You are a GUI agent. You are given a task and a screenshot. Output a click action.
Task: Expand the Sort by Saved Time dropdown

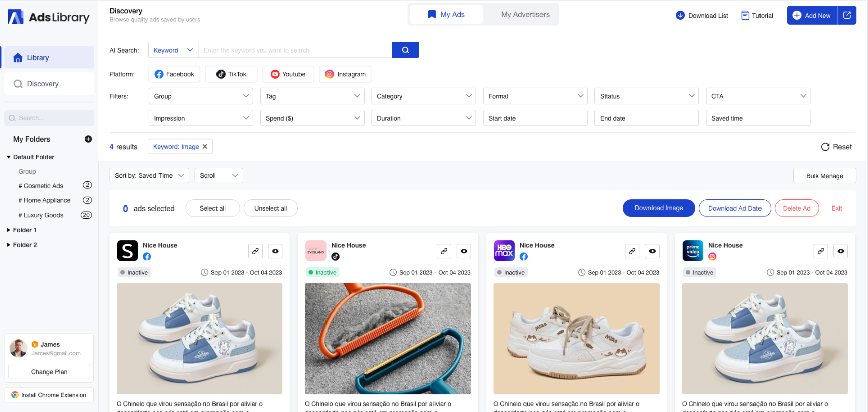[149, 176]
